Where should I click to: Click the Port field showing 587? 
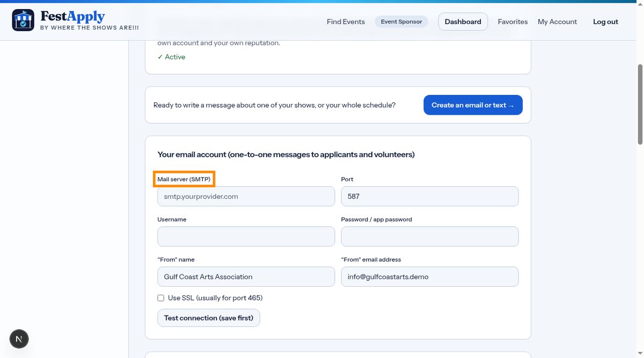(430, 196)
